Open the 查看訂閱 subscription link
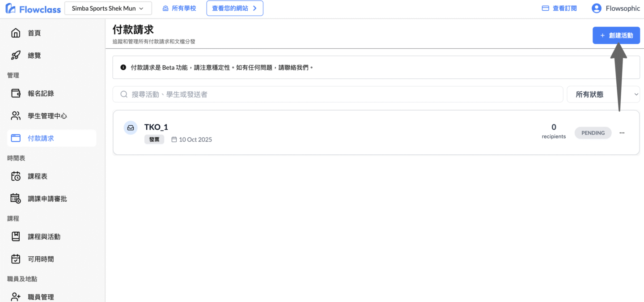The height and width of the screenshot is (302, 644). click(x=559, y=8)
